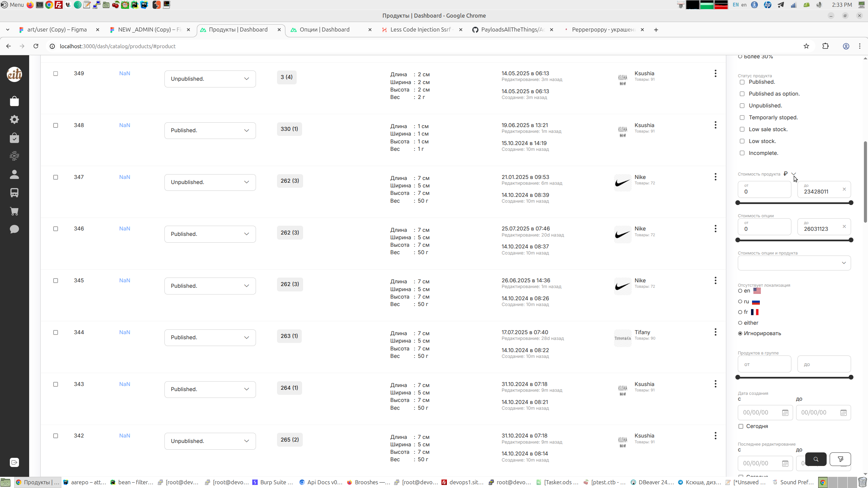Open the shopping bag sidebar icon
The image size is (868, 488).
[x=14, y=101]
